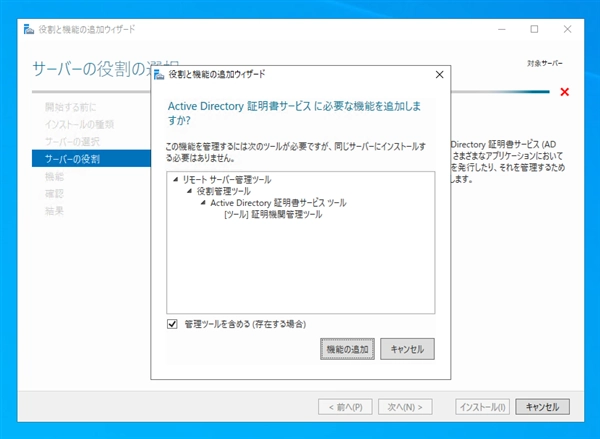Image resolution: width=600 pixels, height=439 pixels.
Task: Close the main wizard window
Action: coord(567,29)
